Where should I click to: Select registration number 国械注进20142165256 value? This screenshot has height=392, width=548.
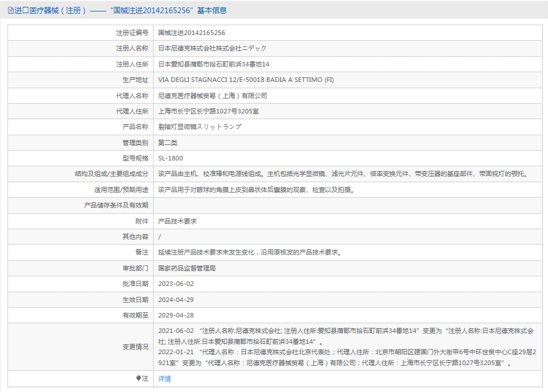point(191,33)
